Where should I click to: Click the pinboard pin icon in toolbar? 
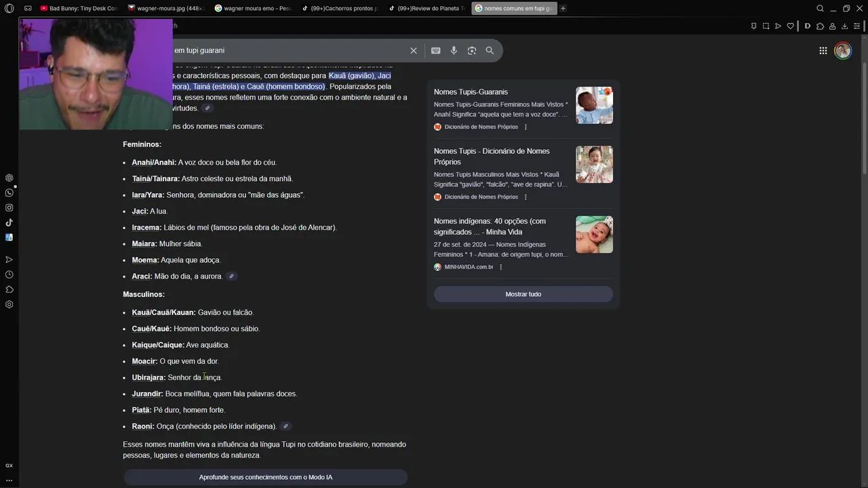click(x=753, y=26)
